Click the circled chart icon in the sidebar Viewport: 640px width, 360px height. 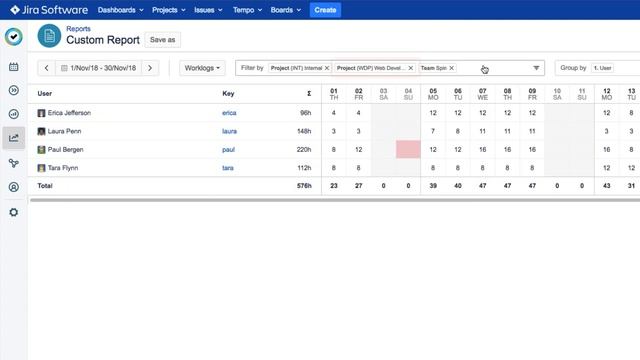pos(13,114)
